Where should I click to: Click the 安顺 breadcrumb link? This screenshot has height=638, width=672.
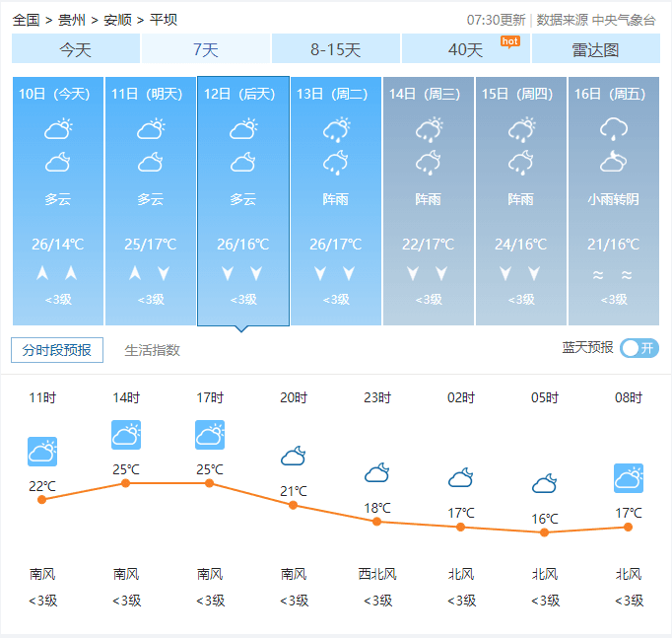coord(117,20)
